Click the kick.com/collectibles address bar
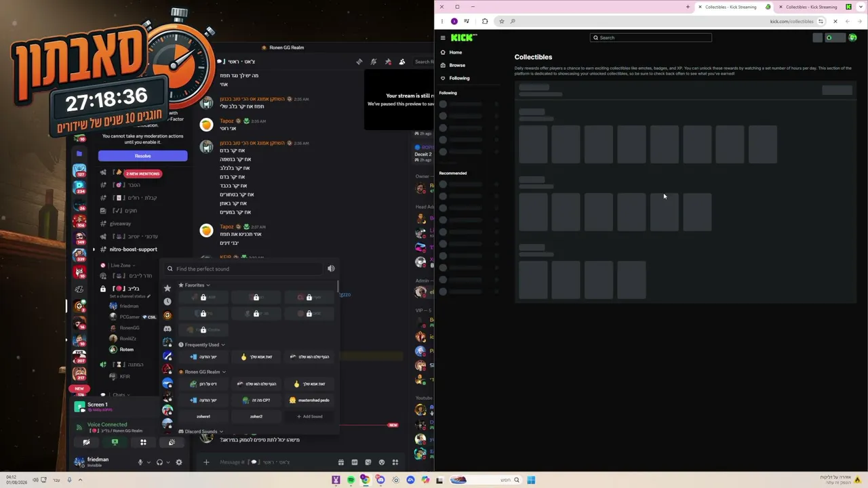 [x=791, y=21]
